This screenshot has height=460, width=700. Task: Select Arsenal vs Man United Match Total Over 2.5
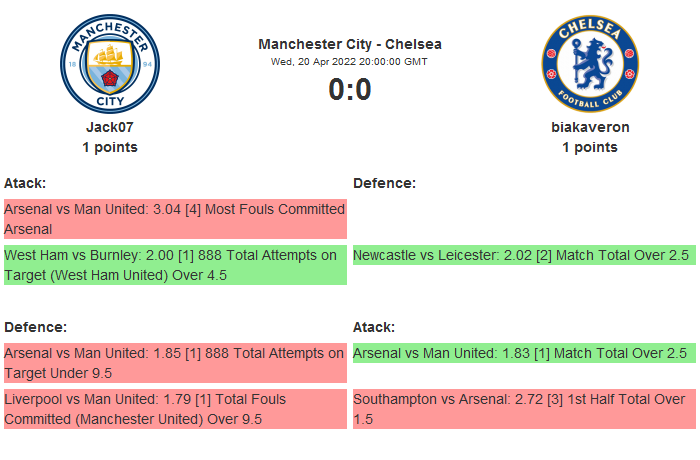click(523, 353)
